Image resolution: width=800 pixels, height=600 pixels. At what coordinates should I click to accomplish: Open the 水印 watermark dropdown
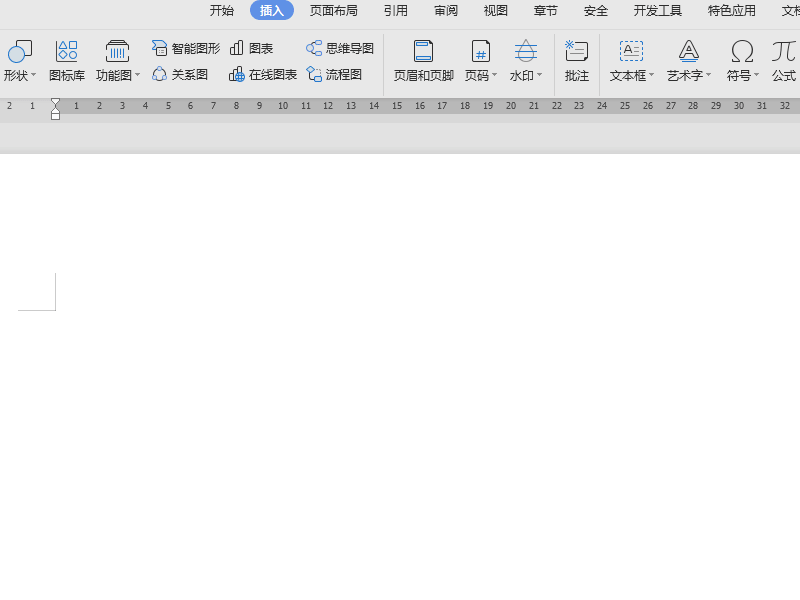(x=526, y=75)
